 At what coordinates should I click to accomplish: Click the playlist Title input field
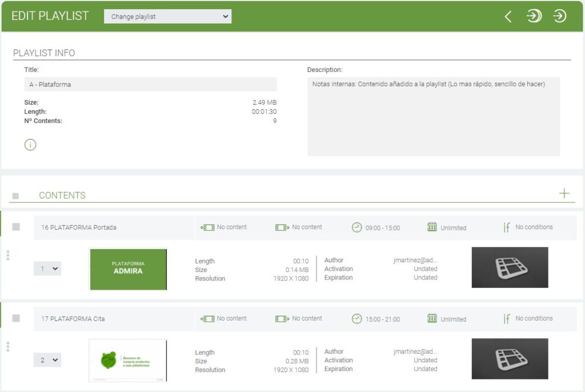click(x=150, y=85)
